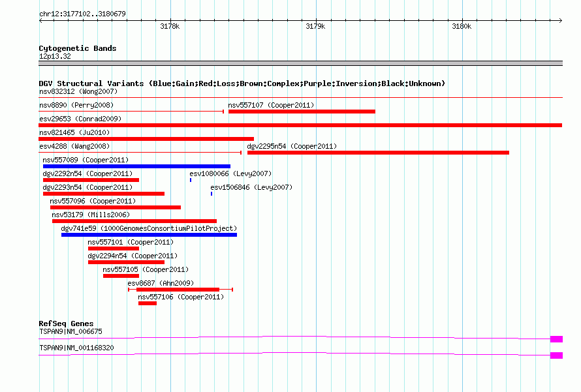581x392 pixels.
Task: Click the red dgv2294n54 bar
Action: tap(127, 262)
